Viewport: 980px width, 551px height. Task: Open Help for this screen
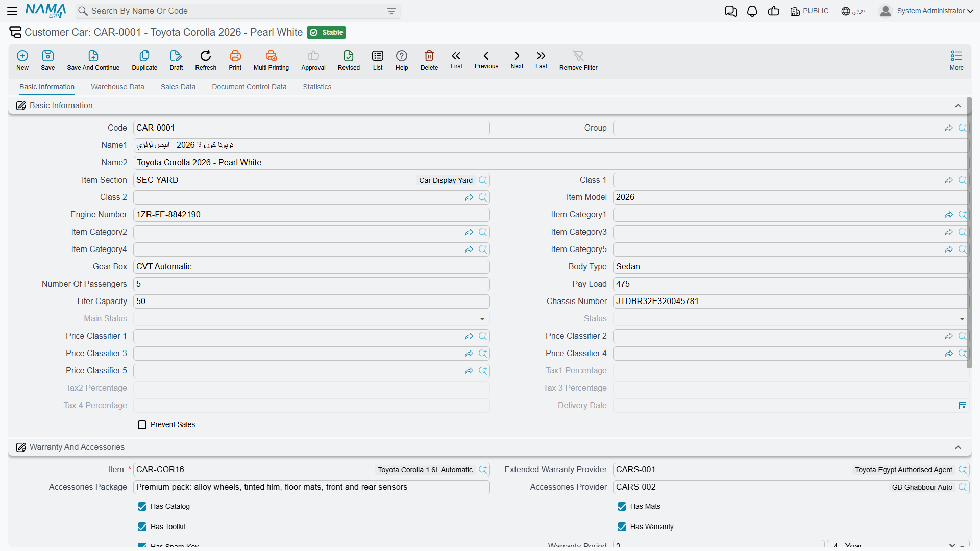point(402,56)
